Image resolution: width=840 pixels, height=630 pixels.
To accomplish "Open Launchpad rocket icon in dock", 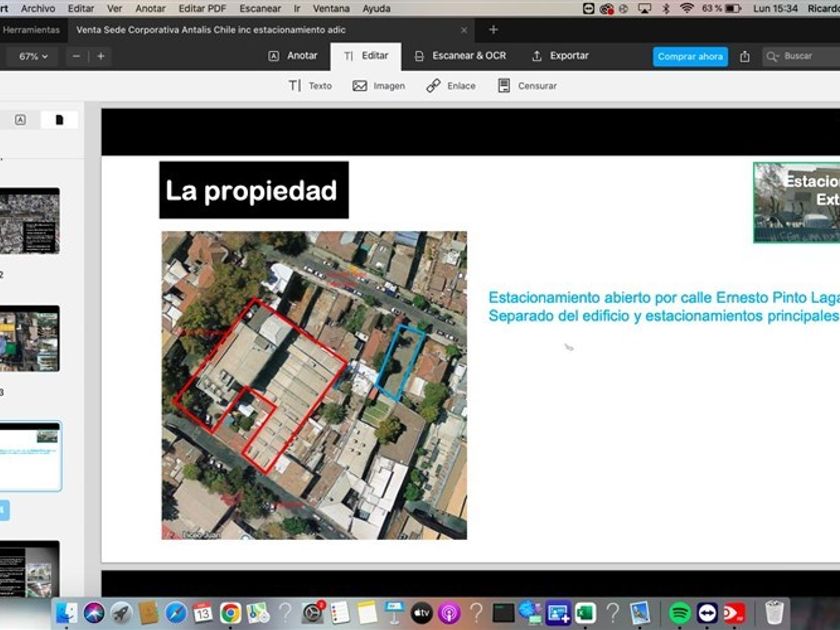I will pyautogui.click(x=121, y=612).
